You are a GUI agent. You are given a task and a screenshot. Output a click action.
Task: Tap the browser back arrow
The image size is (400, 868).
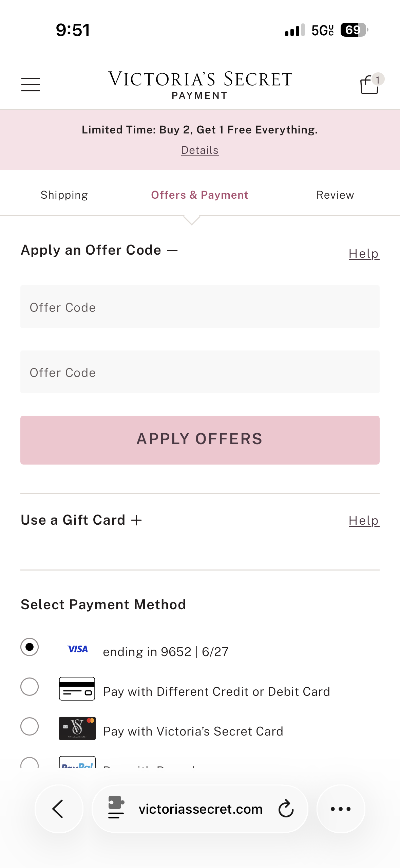pyautogui.click(x=58, y=809)
